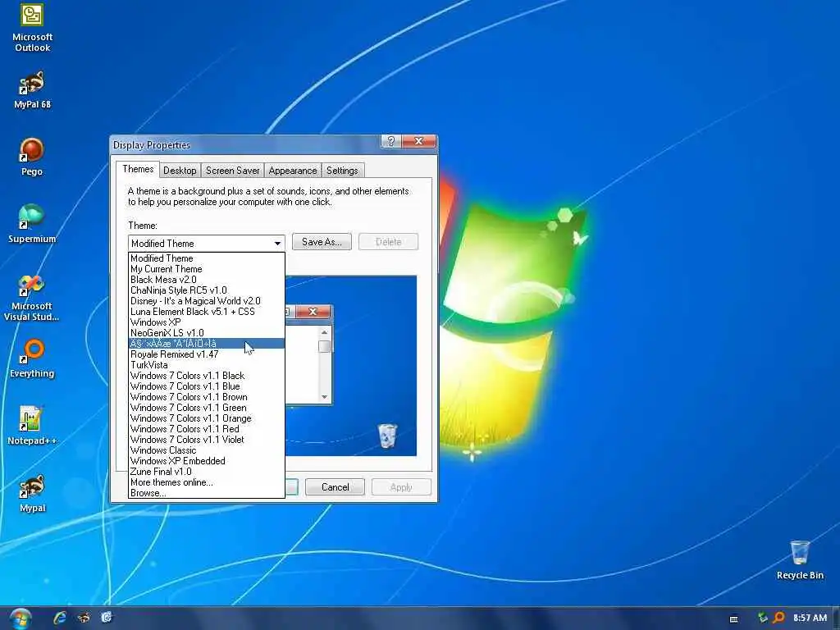Image resolution: width=840 pixels, height=630 pixels.
Task: Click the help question mark button in Display Properties
Action: [x=390, y=141]
